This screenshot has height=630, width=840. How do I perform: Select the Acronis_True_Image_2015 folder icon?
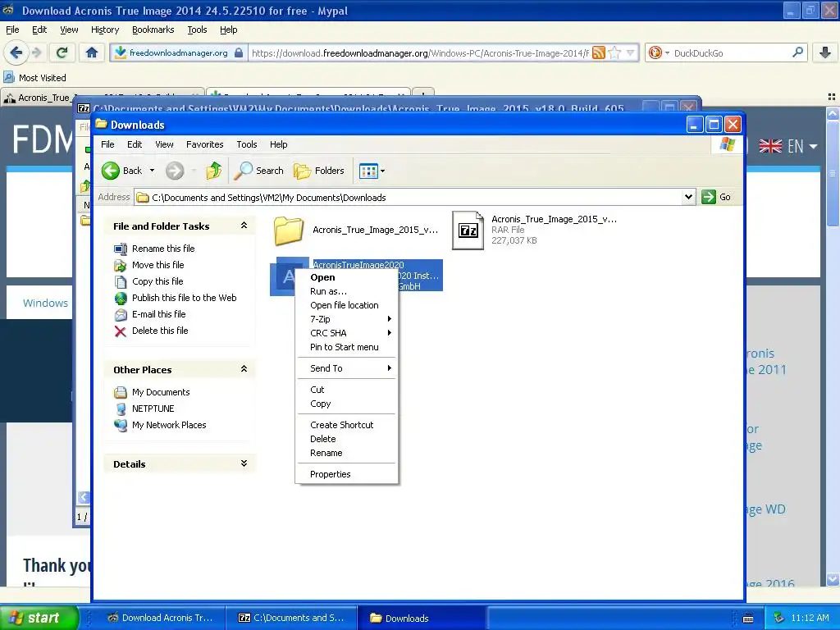[x=289, y=231]
